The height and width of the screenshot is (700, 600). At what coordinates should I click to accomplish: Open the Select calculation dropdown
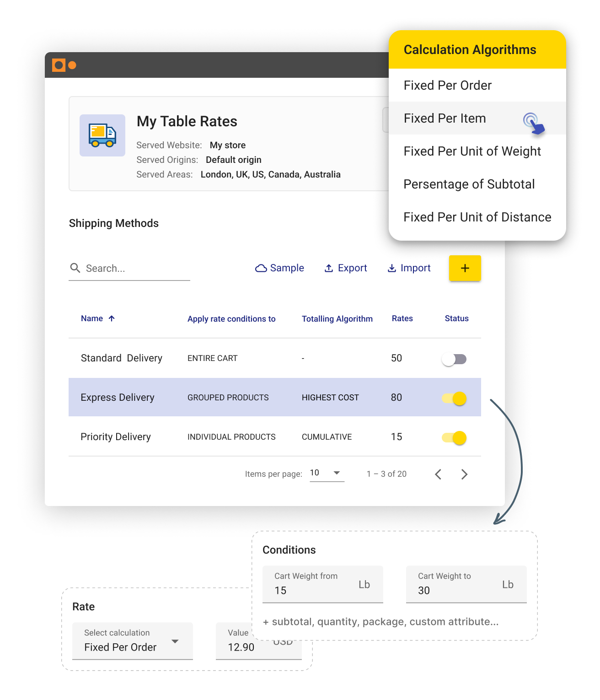[132, 641]
